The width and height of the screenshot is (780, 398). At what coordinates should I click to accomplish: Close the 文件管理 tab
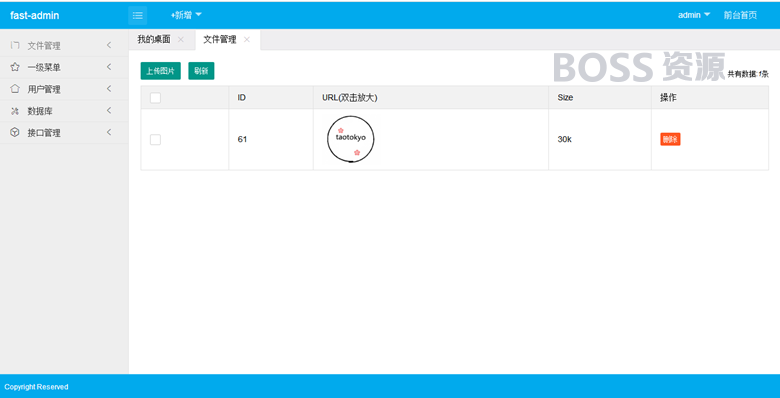click(247, 40)
